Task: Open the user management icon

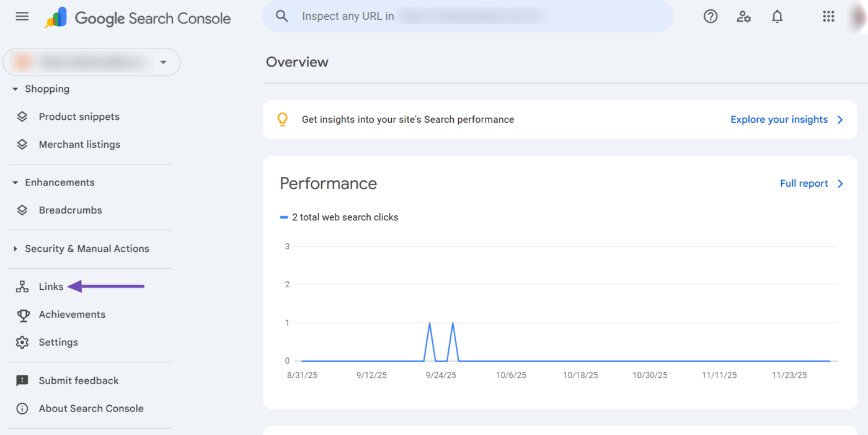Action: coord(743,16)
